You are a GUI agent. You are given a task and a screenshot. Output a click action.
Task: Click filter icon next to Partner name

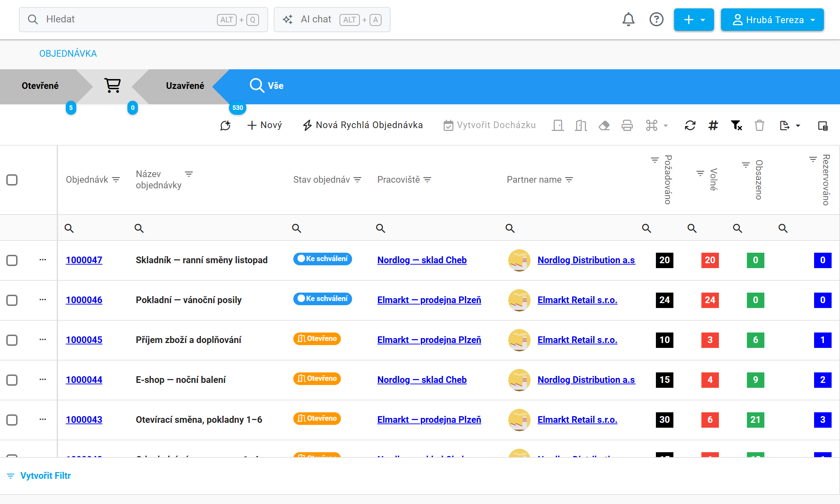point(569,180)
